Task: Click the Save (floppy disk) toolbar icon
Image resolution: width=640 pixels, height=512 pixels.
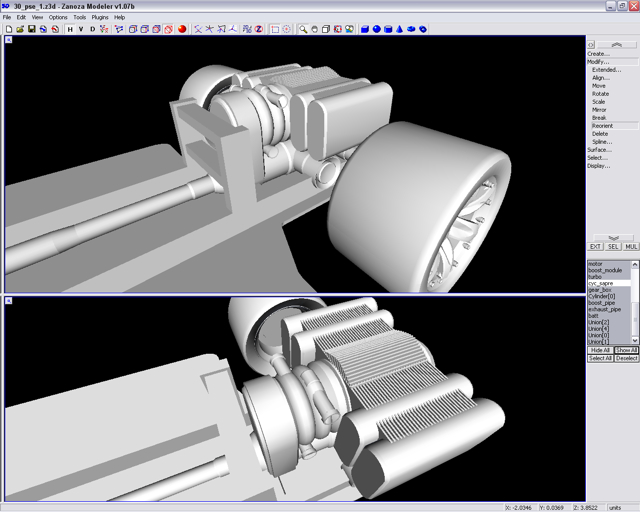Action: coord(32,29)
